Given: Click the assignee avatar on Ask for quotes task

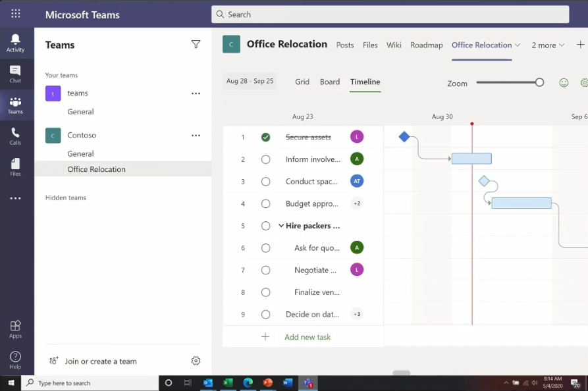Looking at the screenshot, I should (357, 248).
